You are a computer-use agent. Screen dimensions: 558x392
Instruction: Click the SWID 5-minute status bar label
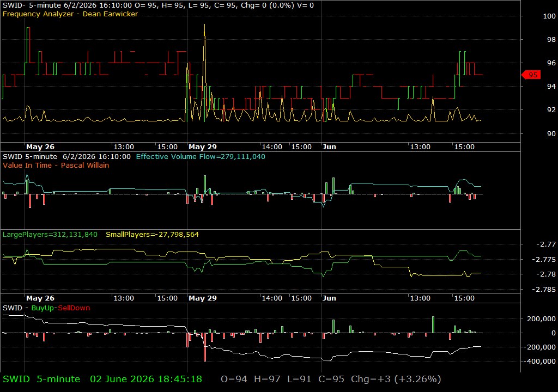pyautogui.click(x=41, y=379)
